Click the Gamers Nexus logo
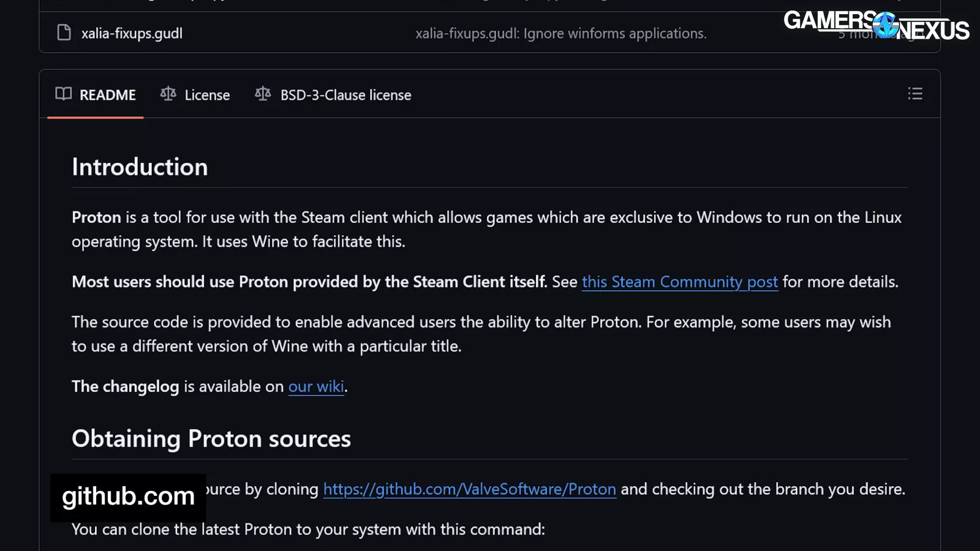 pos(876,25)
